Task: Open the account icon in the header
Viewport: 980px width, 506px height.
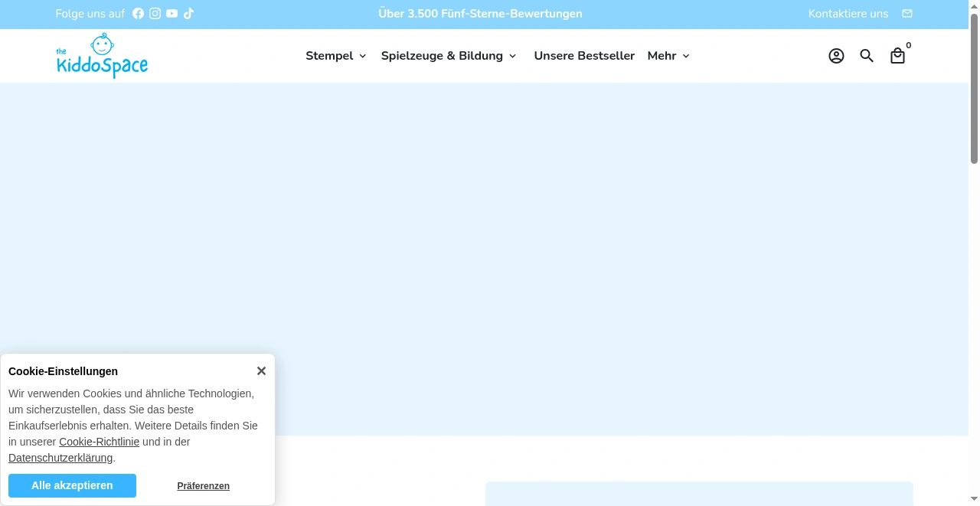Action: point(836,55)
